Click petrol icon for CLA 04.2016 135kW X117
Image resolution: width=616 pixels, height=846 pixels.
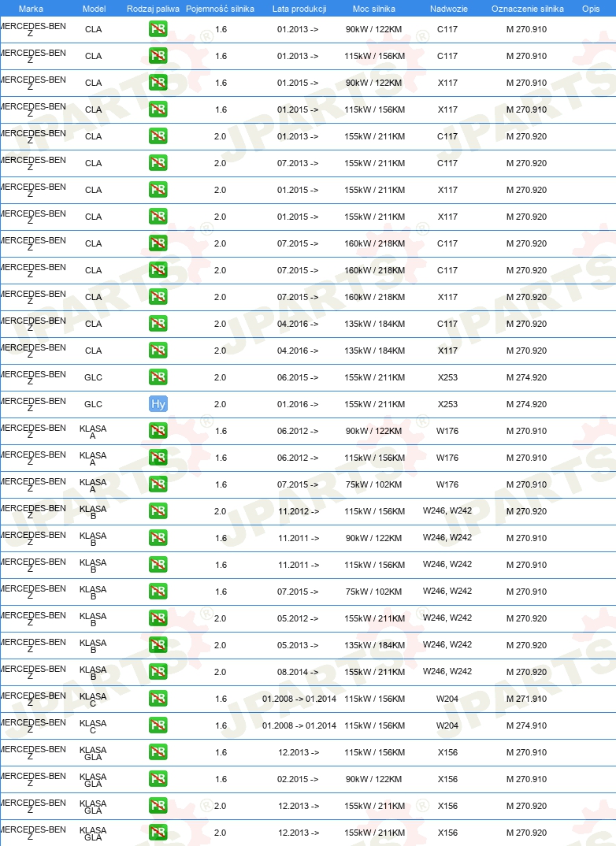pyautogui.click(x=158, y=351)
